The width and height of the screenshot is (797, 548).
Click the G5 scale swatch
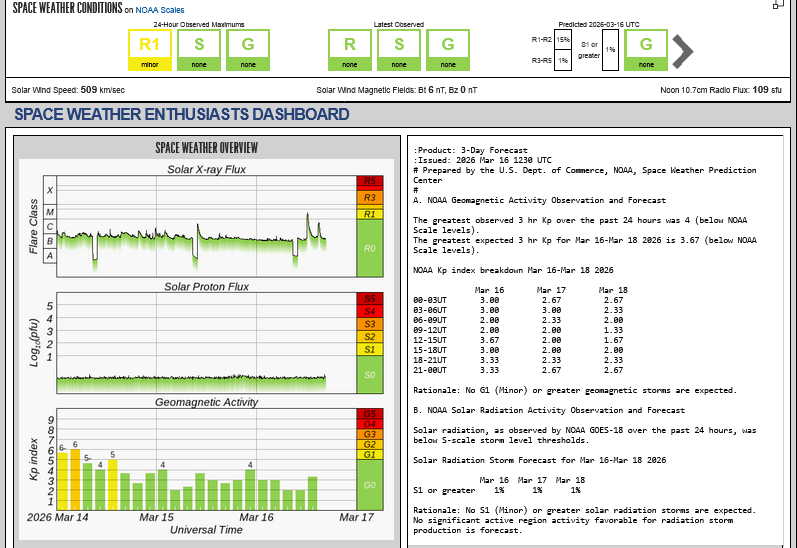point(370,414)
